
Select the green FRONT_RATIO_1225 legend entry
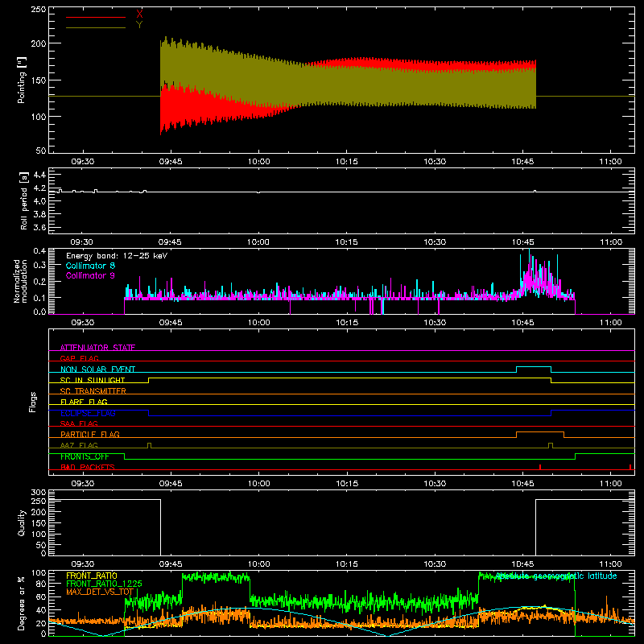coord(104,584)
